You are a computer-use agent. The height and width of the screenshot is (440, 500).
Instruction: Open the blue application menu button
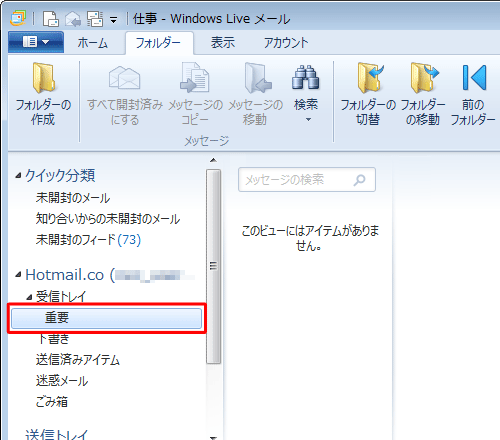(36, 42)
